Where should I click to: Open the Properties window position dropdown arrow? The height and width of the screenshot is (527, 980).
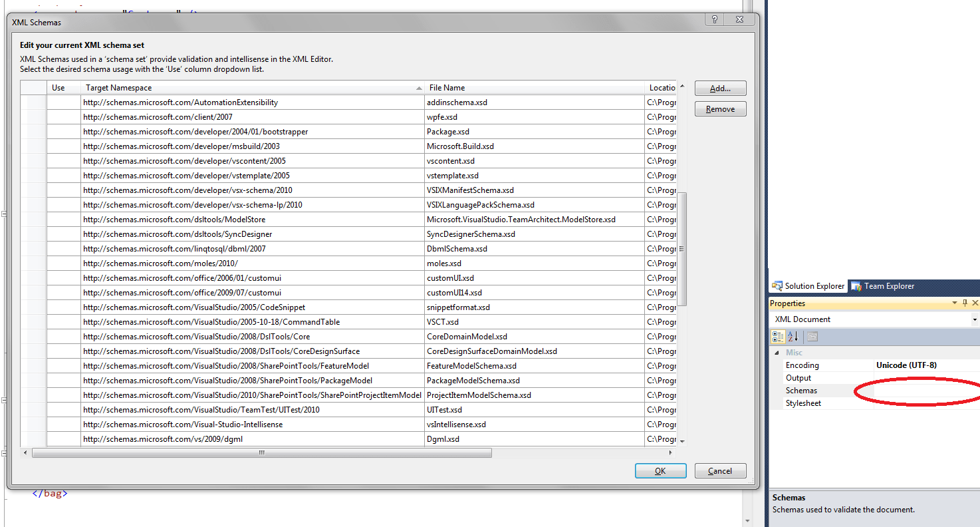[x=955, y=303]
